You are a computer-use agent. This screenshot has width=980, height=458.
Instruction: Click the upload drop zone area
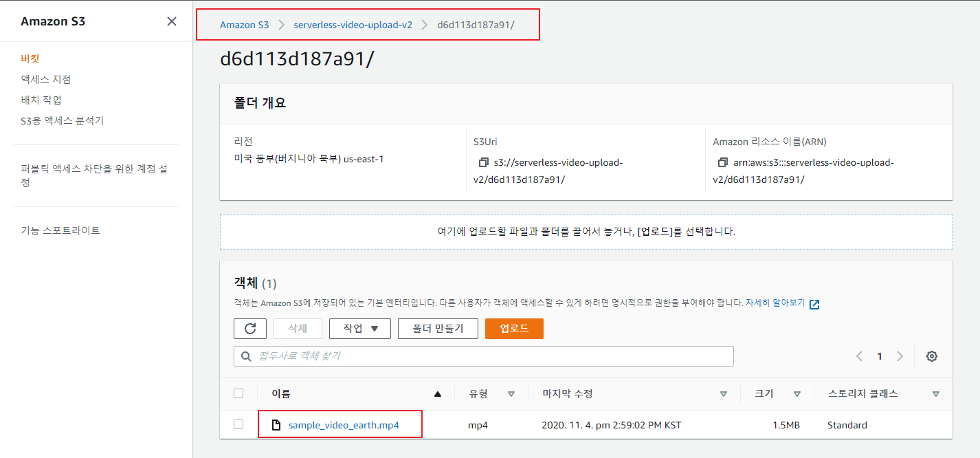(x=586, y=232)
